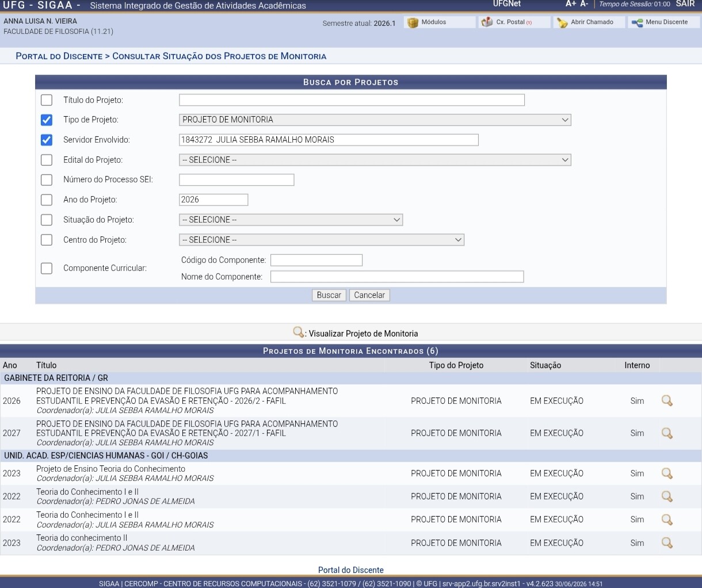View the 2026/2 FAFIL project

667,401
